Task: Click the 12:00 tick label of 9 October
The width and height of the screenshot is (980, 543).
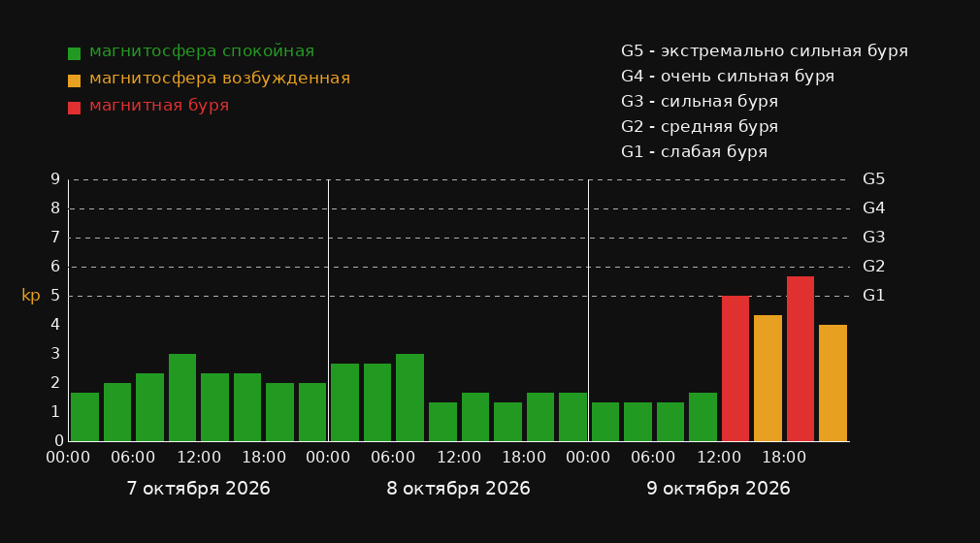Action: 719,458
